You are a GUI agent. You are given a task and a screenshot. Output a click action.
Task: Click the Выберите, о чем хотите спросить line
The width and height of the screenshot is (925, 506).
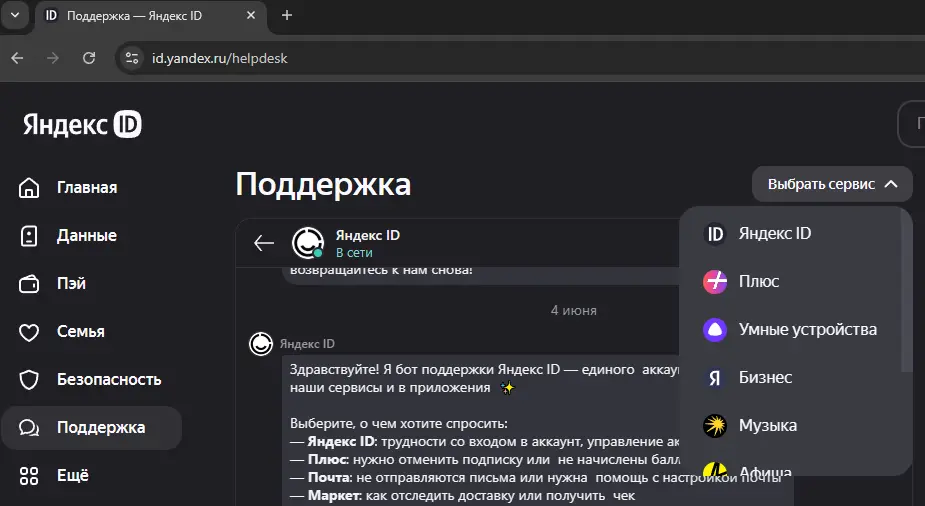pos(398,423)
